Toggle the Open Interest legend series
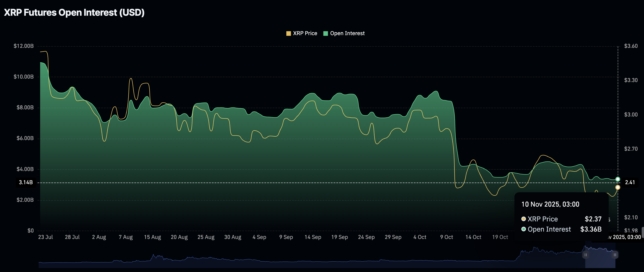This screenshot has width=644, height=272. pyautogui.click(x=347, y=33)
